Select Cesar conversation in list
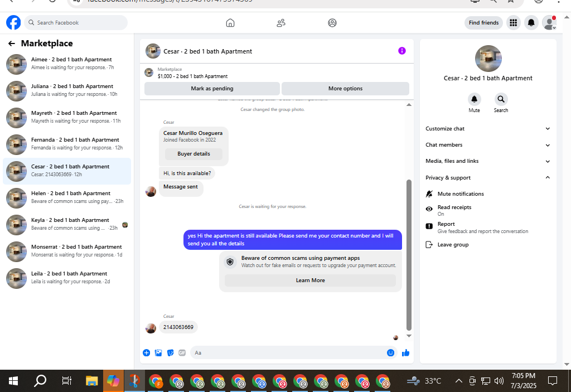 click(67, 171)
